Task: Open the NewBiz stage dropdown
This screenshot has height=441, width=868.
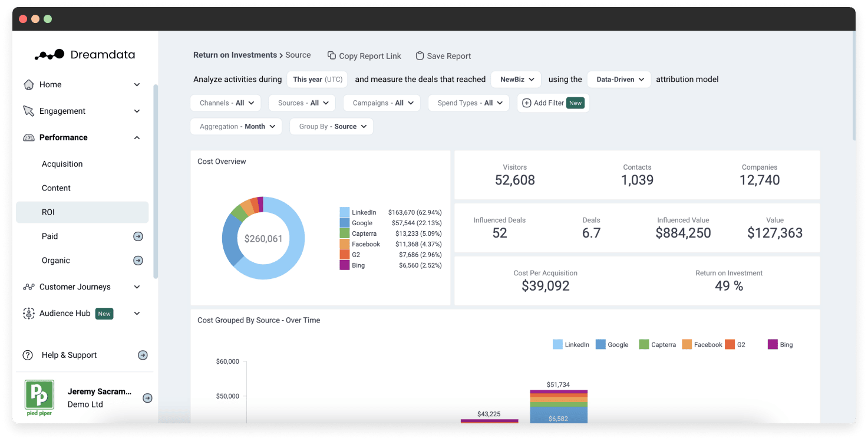Action: (517, 79)
